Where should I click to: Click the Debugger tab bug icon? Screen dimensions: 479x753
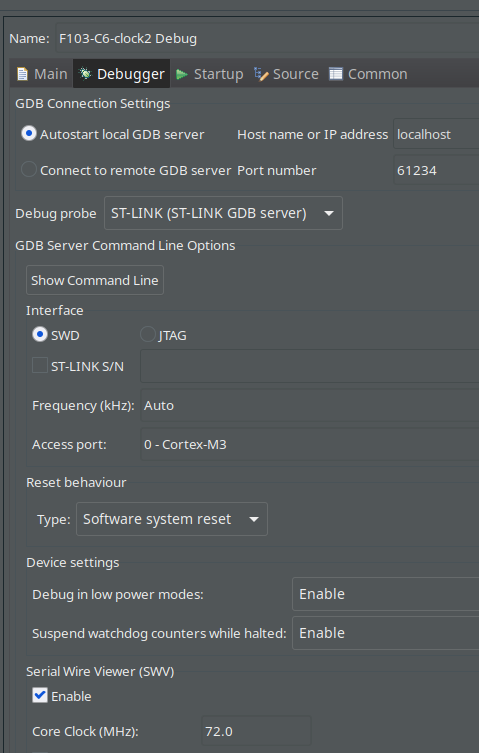[x=85, y=73]
